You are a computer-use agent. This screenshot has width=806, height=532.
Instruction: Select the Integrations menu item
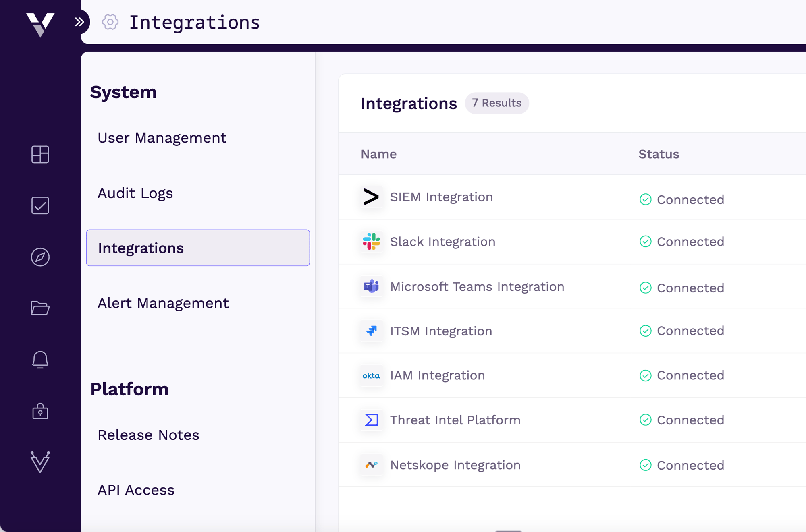point(197,248)
